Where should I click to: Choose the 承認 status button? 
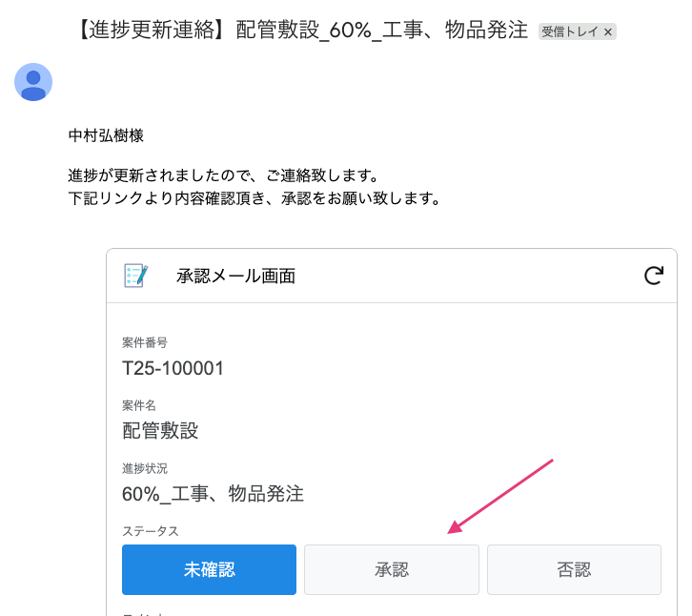392,569
